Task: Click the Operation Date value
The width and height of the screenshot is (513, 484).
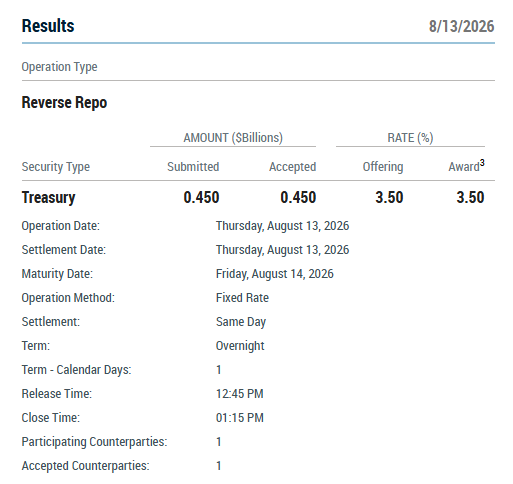Action: (x=282, y=226)
